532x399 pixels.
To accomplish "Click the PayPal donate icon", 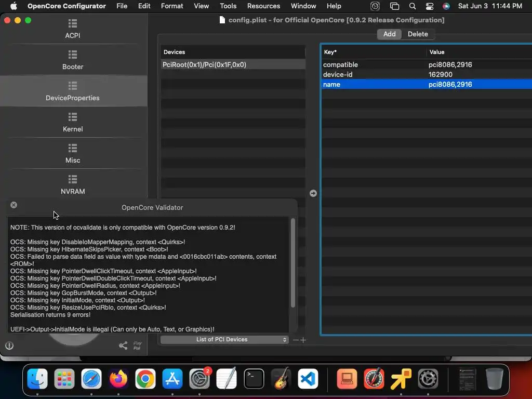I will (137, 345).
